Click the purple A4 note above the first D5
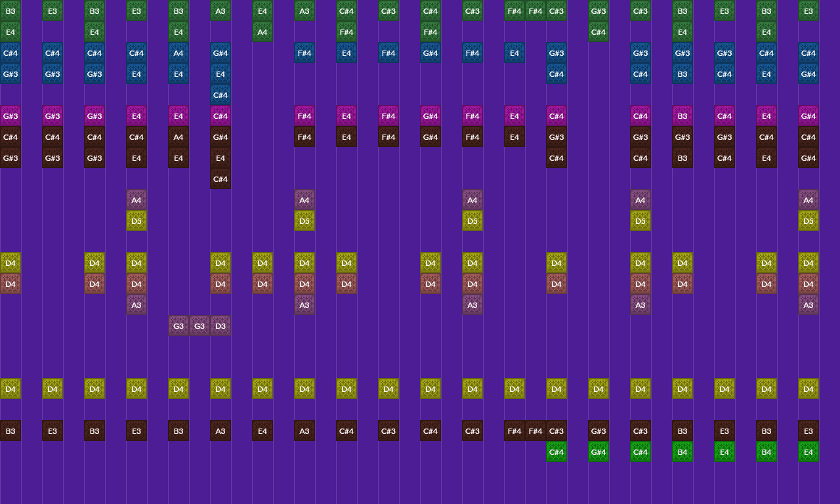 pyautogui.click(x=136, y=200)
